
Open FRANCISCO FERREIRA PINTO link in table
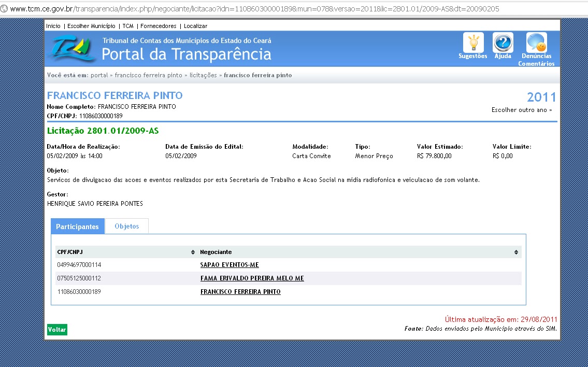pyautogui.click(x=240, y=292)
